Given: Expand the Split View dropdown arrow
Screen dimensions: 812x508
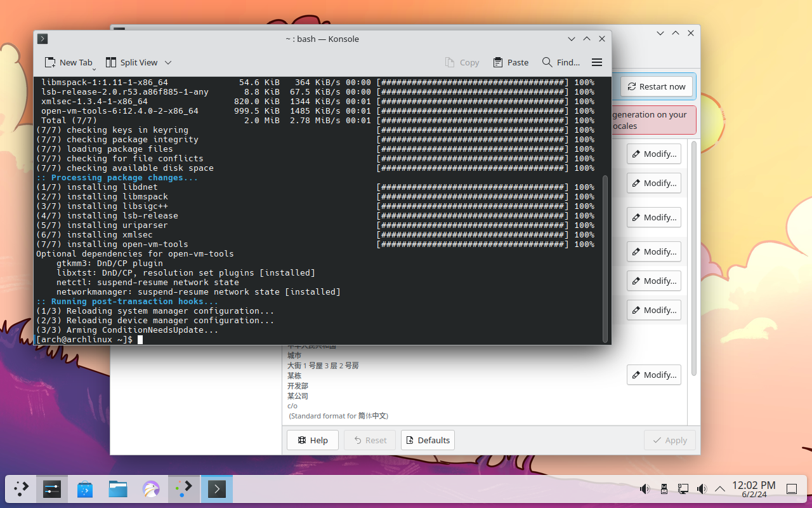Looking at the screenshot, I should pyautogui.click(x=168, y=62).
